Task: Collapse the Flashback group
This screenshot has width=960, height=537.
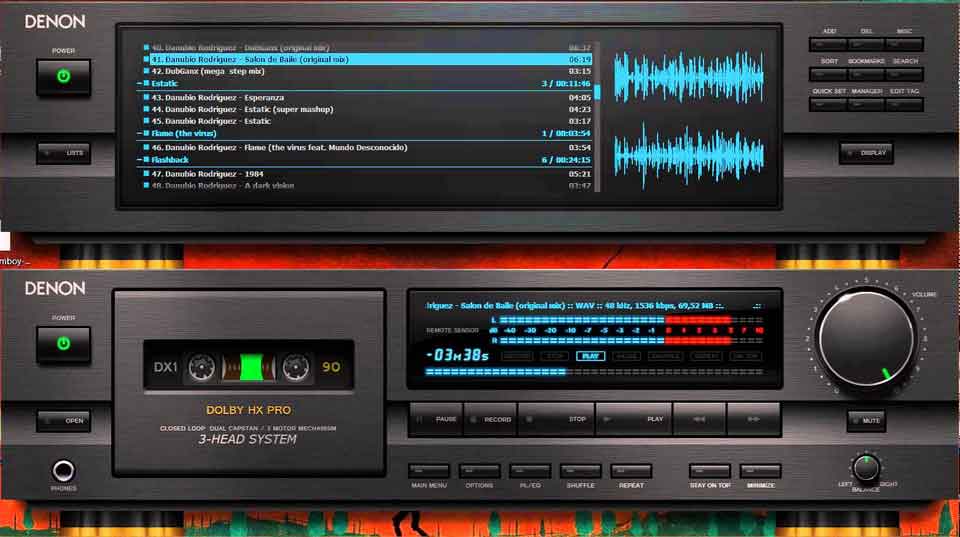Action: click(139, 160)
